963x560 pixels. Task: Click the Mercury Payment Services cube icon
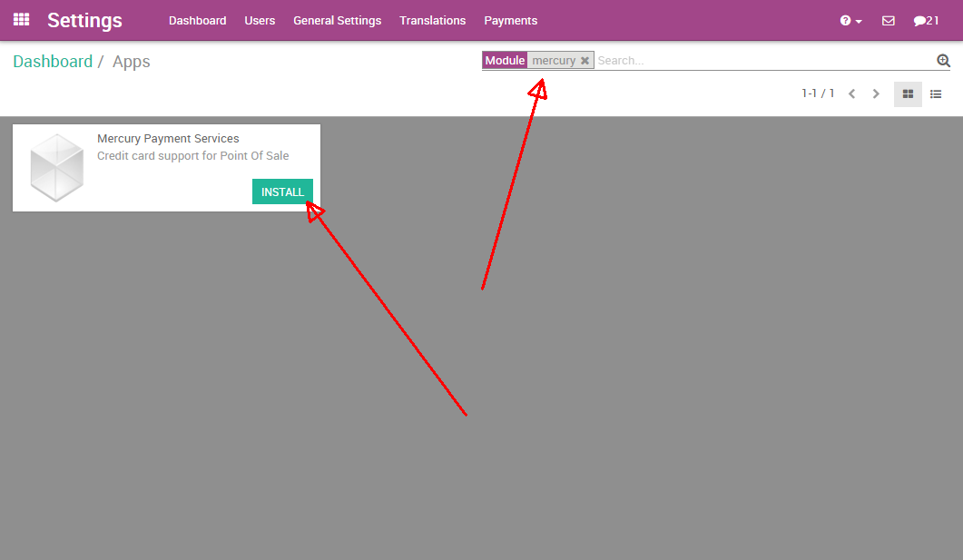[x=57, y=167]
